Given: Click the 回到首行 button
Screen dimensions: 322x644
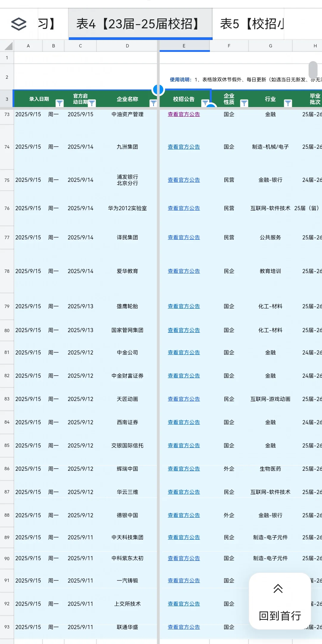Looking at the screenshot, I should click(x=280, y=601).
